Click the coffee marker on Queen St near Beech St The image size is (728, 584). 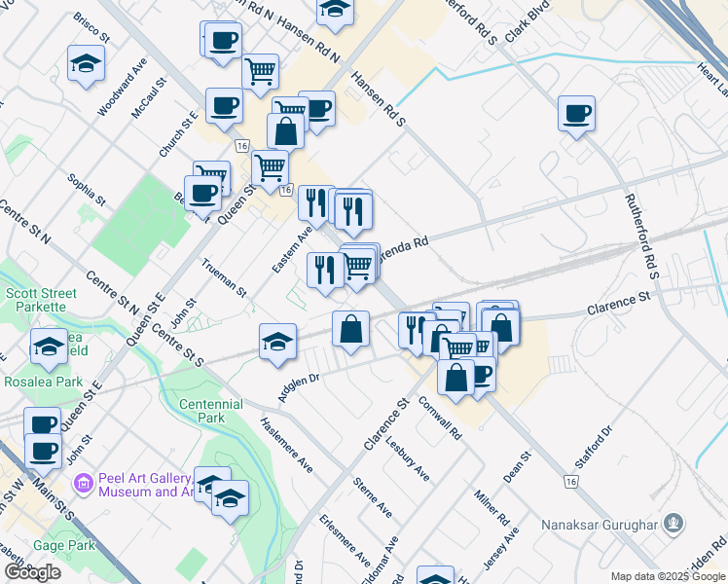click(x=202, y=193)
